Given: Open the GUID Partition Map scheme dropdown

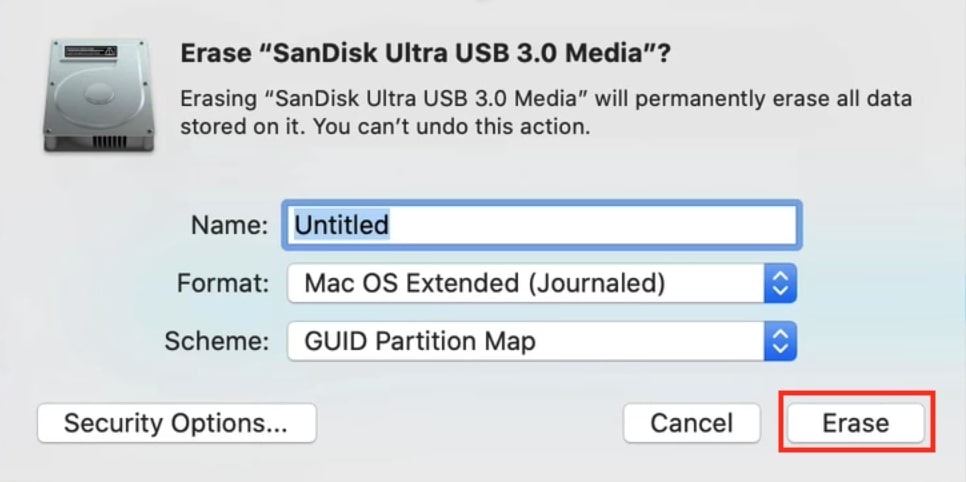Looking at the screenshot, I should pos(542,341).
